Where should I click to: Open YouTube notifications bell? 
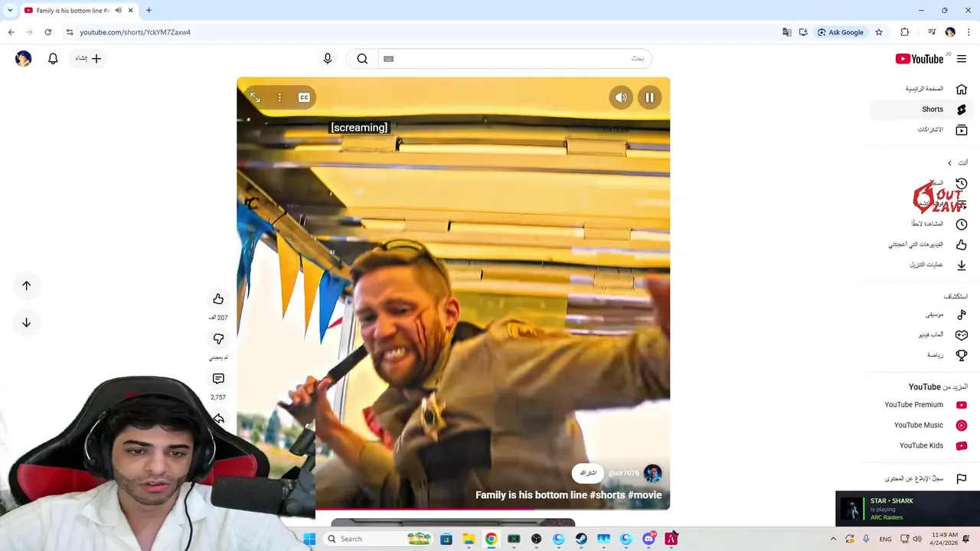pyautogui.click(x=53, y=58)
